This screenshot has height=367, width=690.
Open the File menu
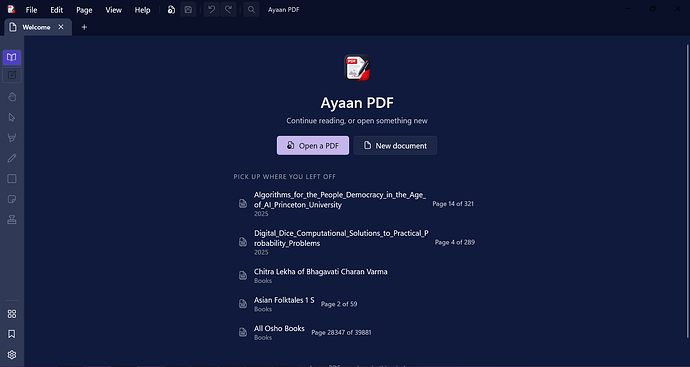32,10
